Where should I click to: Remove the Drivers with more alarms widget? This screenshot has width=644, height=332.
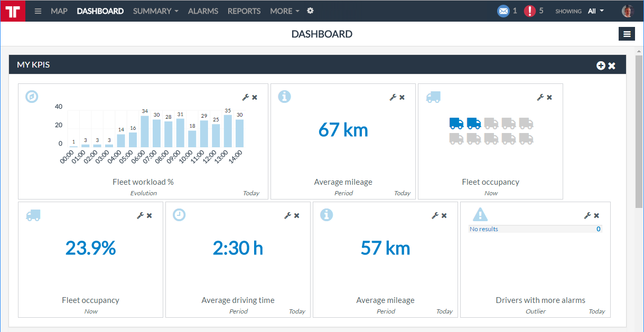coord(596,215)
